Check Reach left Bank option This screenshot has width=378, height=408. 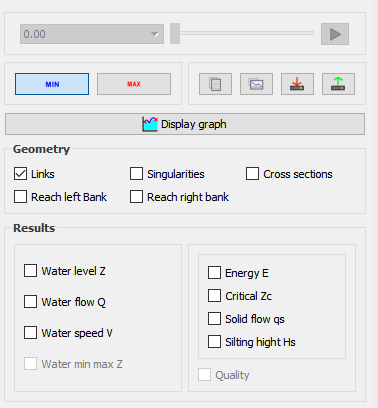coord(20,197)
